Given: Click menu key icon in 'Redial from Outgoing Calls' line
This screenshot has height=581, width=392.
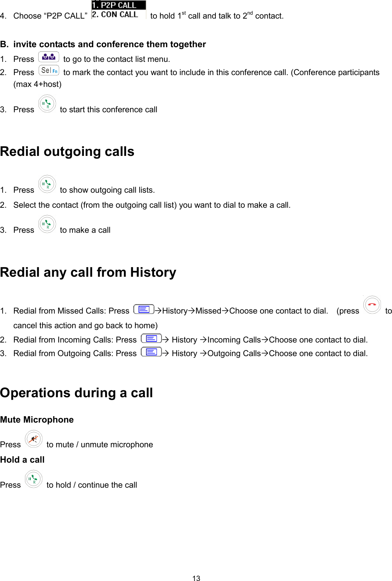Looking at the screenshot, I should point(151,352).
